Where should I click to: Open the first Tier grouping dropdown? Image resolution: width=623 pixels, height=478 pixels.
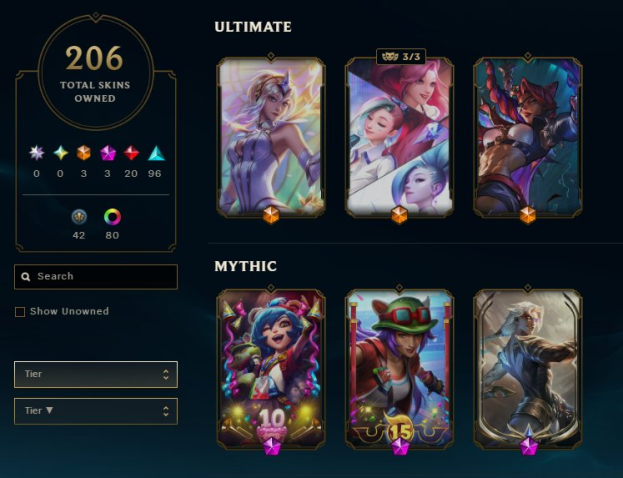pos(96,374)
